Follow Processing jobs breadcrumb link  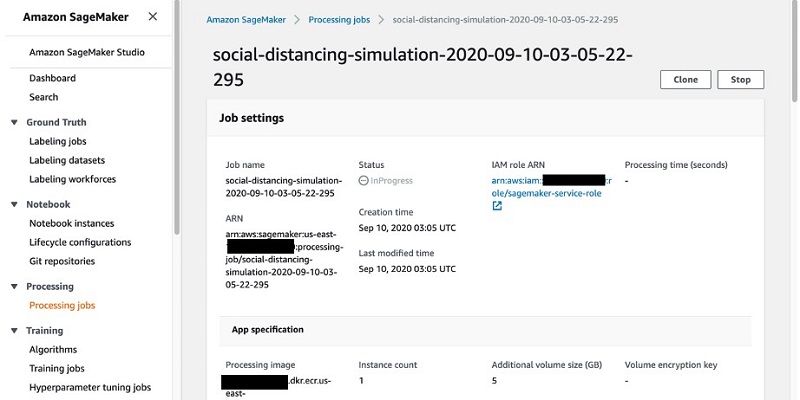pyautogui.click(x=339, y=20)
